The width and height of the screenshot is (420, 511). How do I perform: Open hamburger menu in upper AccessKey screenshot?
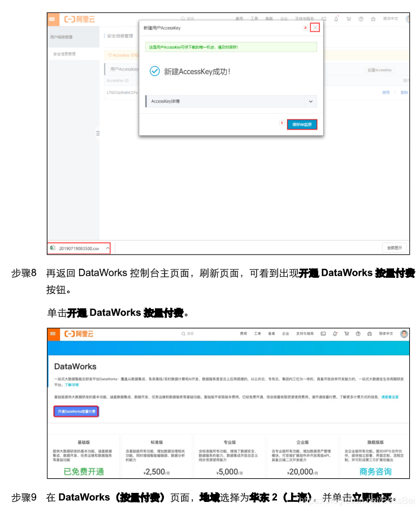tap(53, 19)
